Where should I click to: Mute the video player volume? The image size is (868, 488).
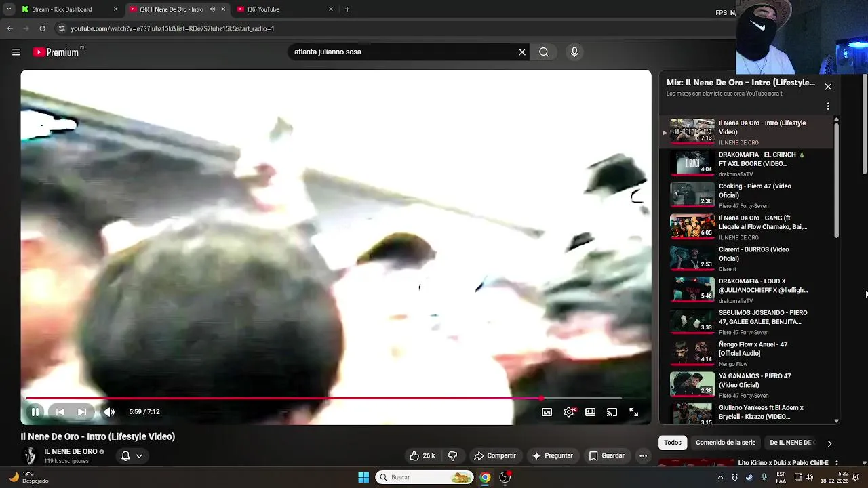tap(109, 412)
